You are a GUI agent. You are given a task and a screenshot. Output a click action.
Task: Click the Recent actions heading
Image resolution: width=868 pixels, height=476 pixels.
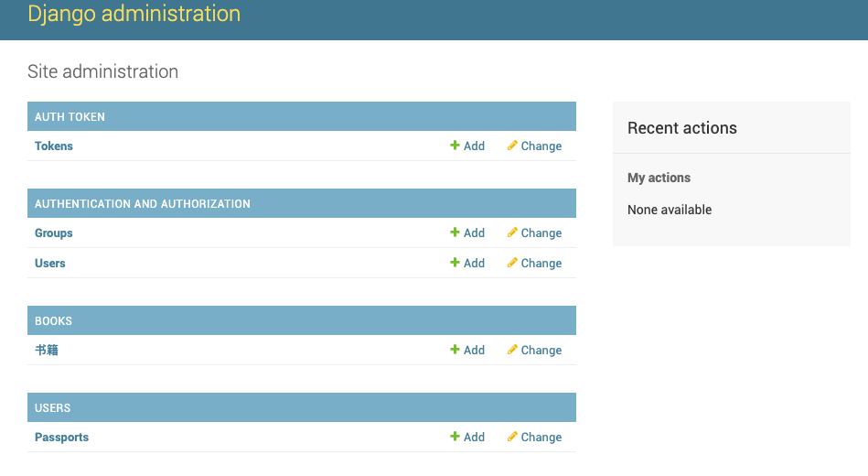pos(682,128)
